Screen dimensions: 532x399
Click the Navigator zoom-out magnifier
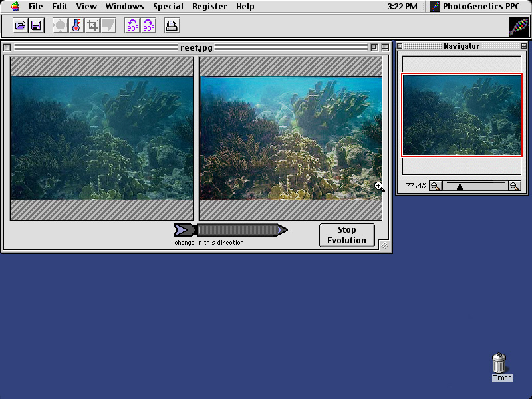(x=435, y=186)
